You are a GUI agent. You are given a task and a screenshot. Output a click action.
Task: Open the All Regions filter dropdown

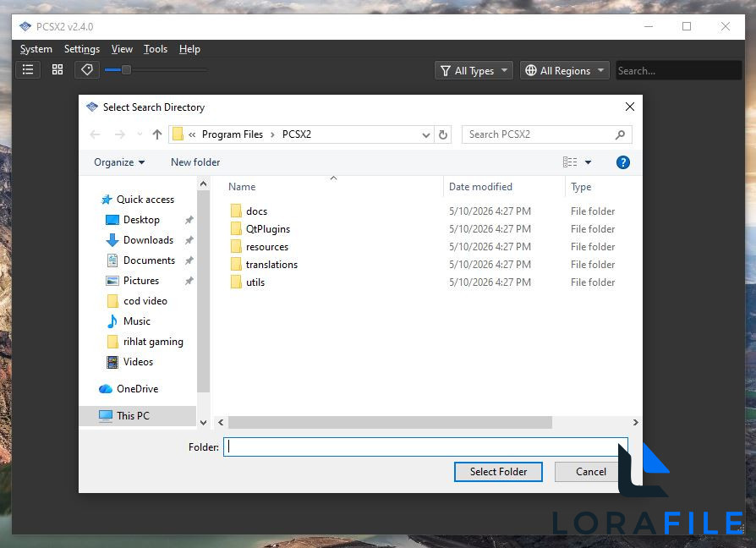pos(564,70)
